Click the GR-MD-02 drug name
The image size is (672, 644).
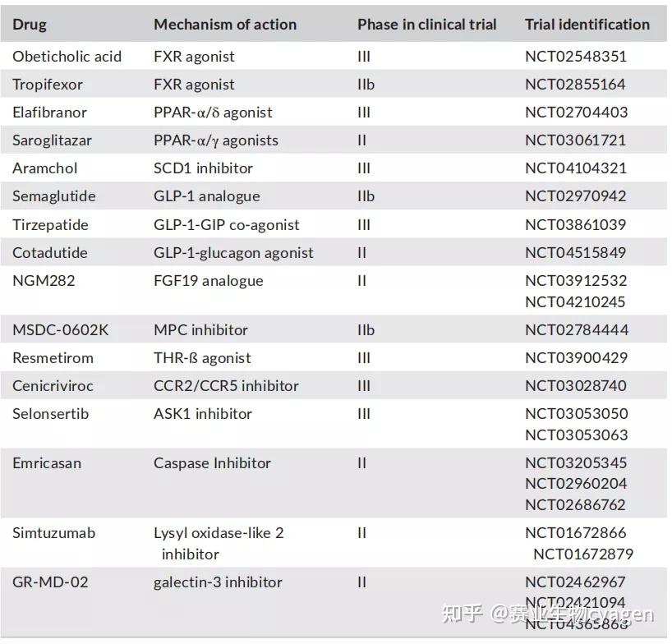[50, 582]
